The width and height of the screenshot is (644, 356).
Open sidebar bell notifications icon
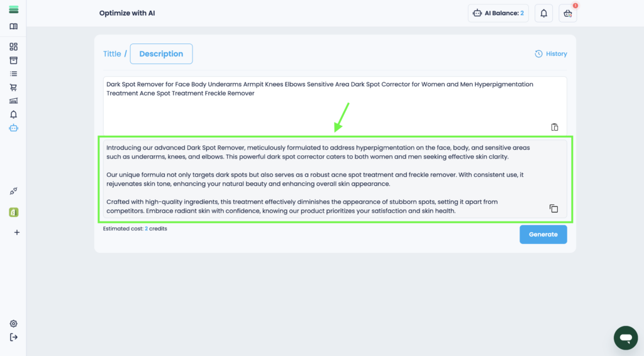(13, 114)
